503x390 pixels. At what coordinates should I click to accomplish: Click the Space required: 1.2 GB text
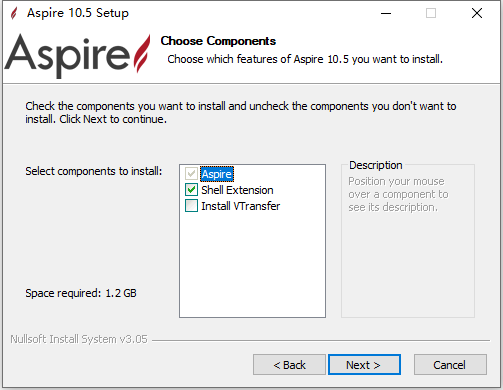coord(81,293)
